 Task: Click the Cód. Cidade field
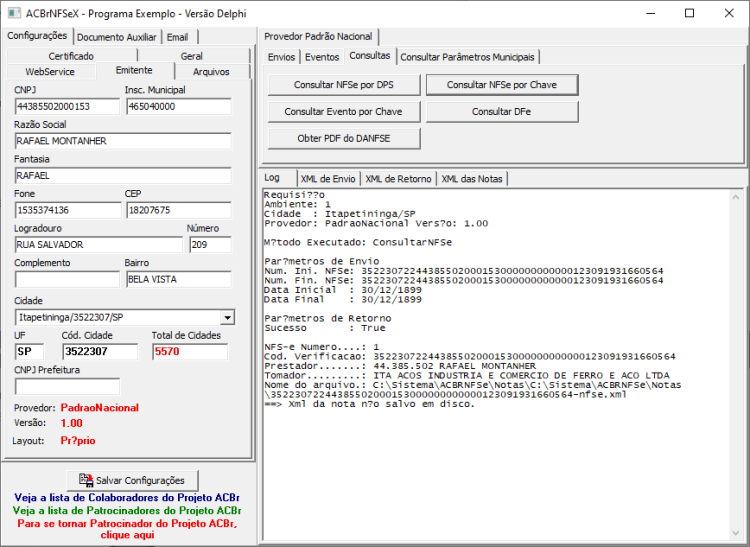[x=100, y=351]
